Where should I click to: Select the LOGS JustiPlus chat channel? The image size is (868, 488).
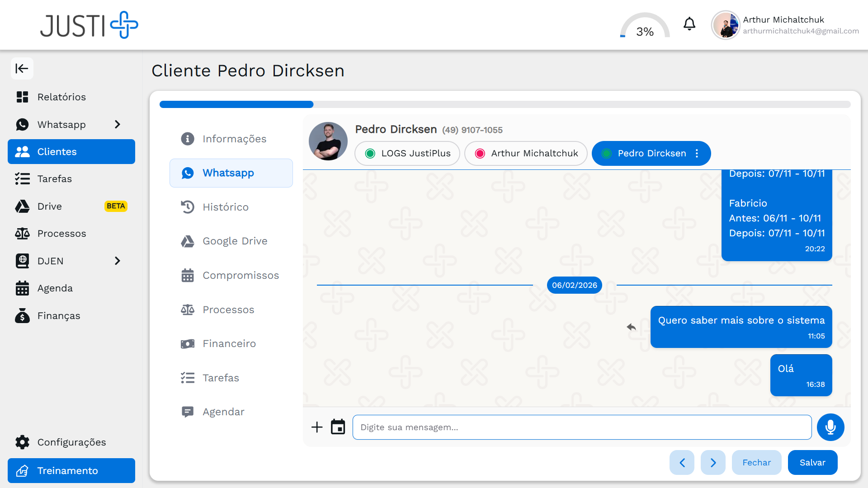tap(407, 154)
